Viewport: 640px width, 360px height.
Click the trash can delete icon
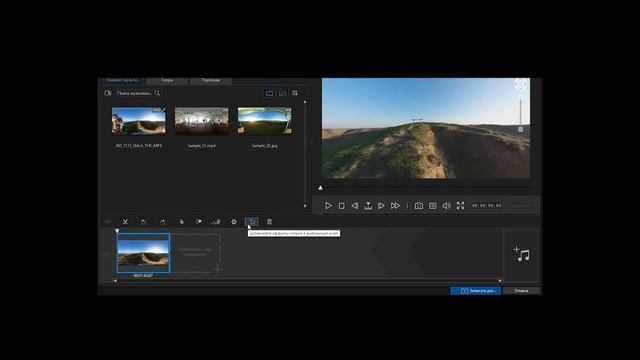tap(269, 222)
